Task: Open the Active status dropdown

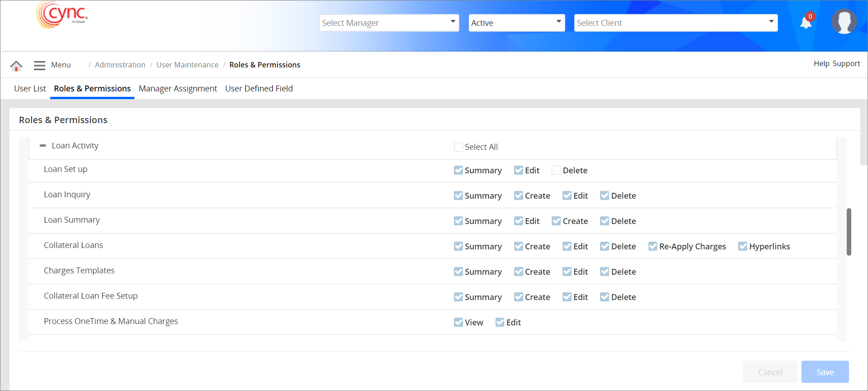Action: tap(516, 23)
